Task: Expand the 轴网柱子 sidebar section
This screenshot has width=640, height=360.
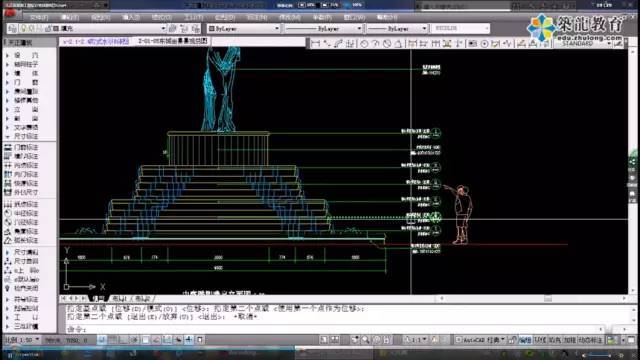Action: 23,64
